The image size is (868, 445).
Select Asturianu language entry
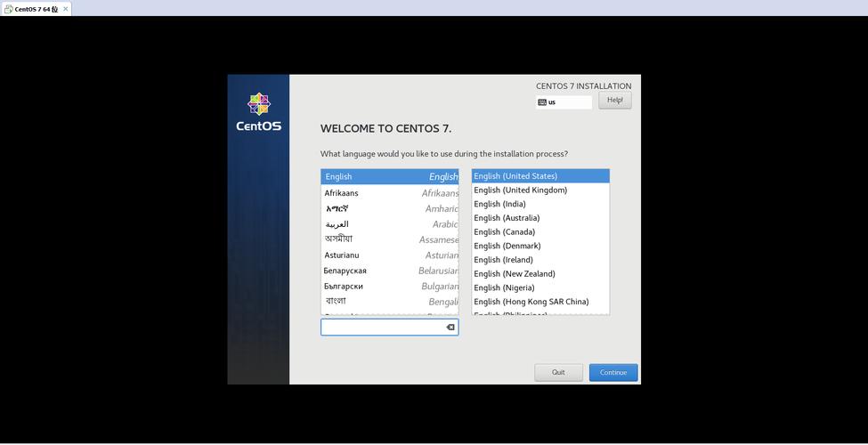pyautogui.click(x=390, y=255)
